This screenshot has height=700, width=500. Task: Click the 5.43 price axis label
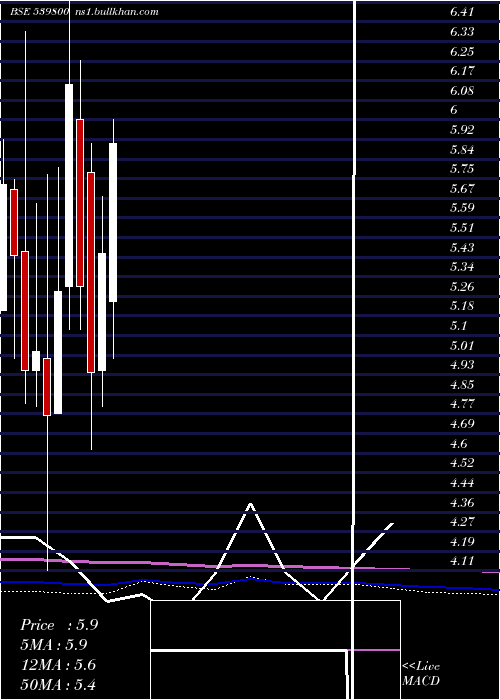click(x=462, y=247)
